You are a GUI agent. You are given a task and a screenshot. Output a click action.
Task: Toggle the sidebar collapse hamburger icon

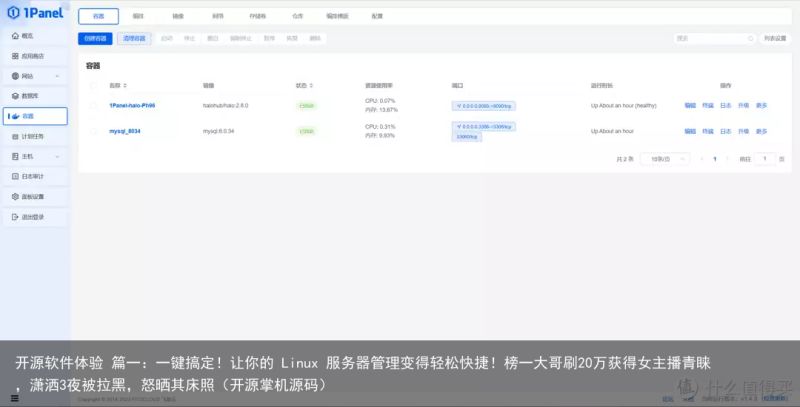point(14,398)
